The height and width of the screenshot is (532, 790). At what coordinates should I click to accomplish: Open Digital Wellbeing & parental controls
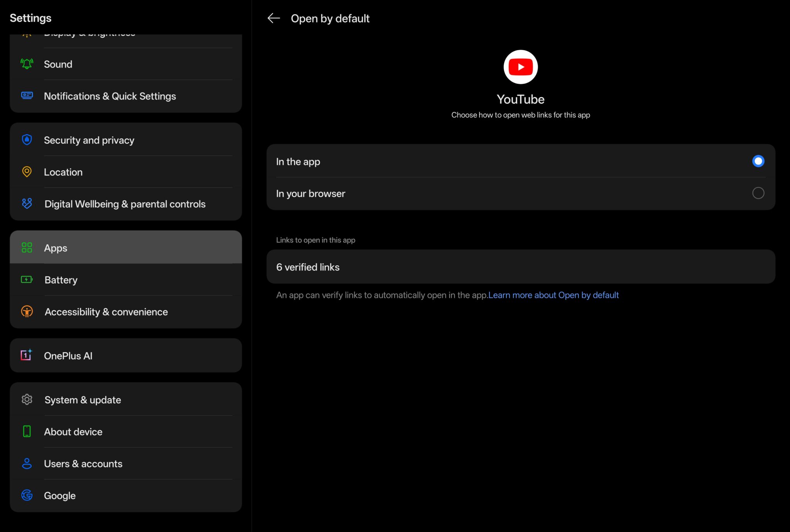tap(126, 204)
